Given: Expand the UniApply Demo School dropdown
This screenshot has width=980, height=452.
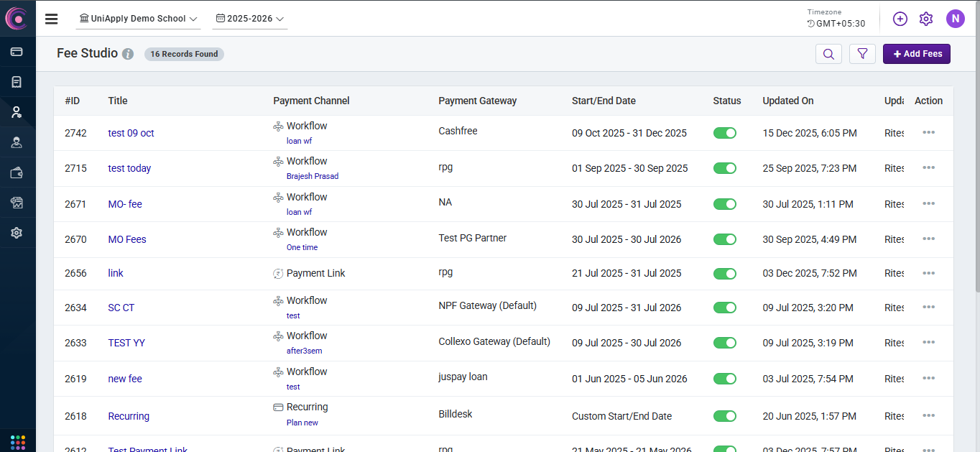Looking at the screenshot, I should pos(139,19).
